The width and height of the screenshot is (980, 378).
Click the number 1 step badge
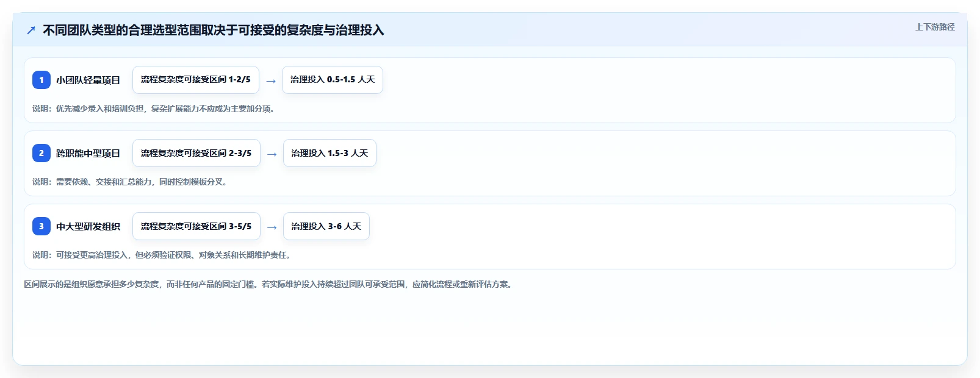41,80
